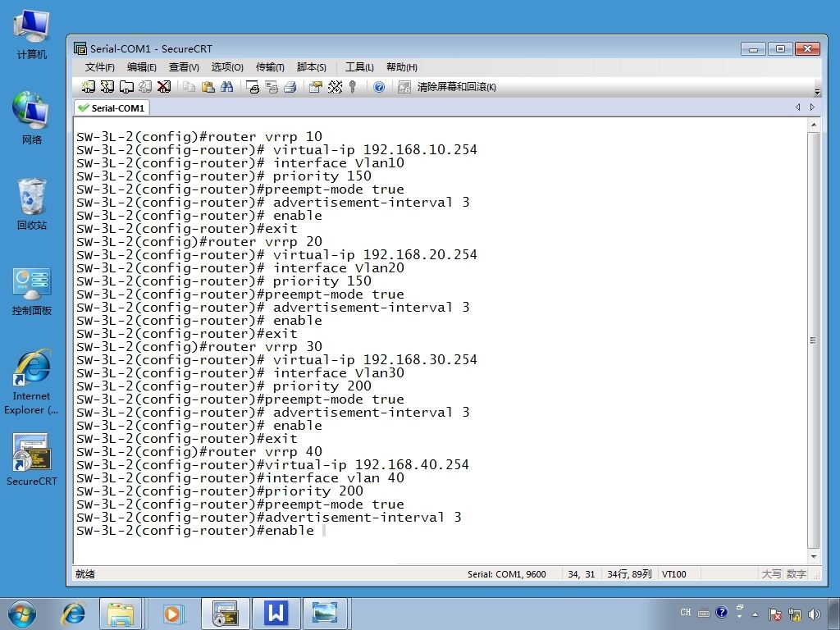Click the tab scroll left arrow

tap(797, 107)
